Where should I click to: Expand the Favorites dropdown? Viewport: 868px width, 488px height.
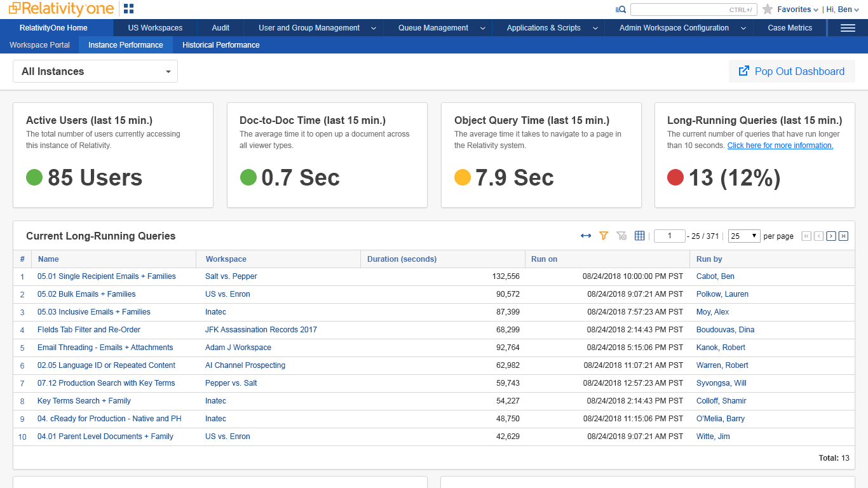pos(797,10)
